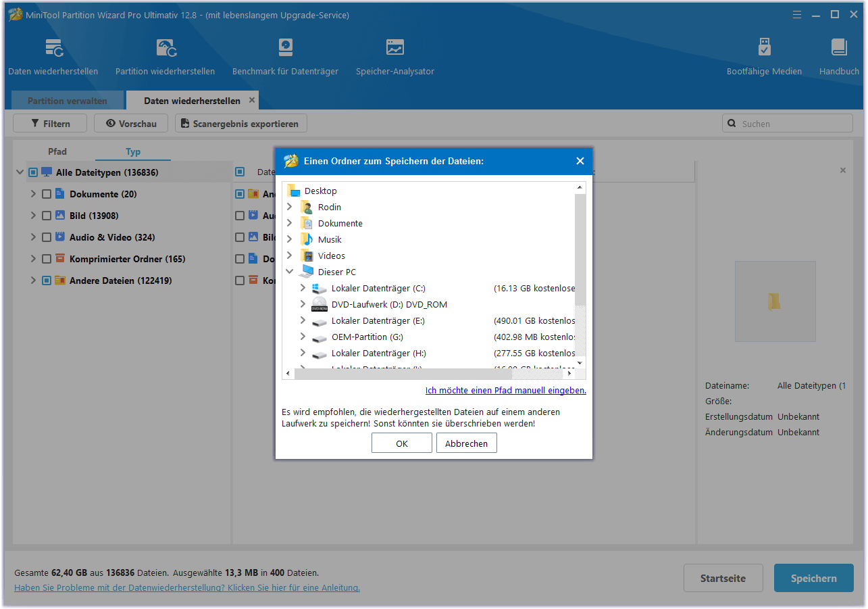
Task: Click the Videos folder icon in dialog
Action: click(307, 255)
